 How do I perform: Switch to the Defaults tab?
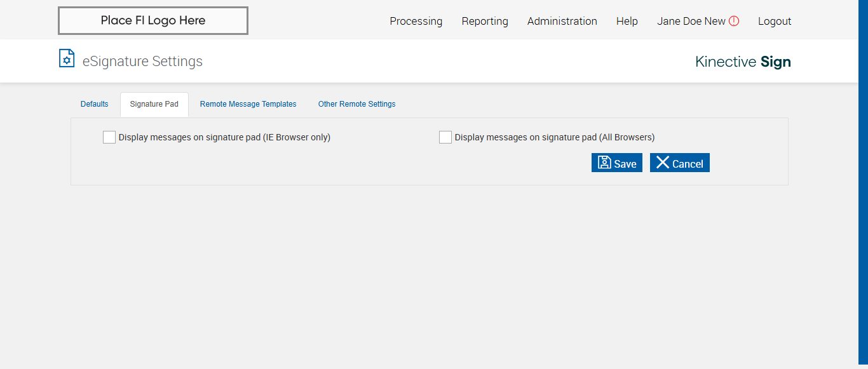(94, 104)
